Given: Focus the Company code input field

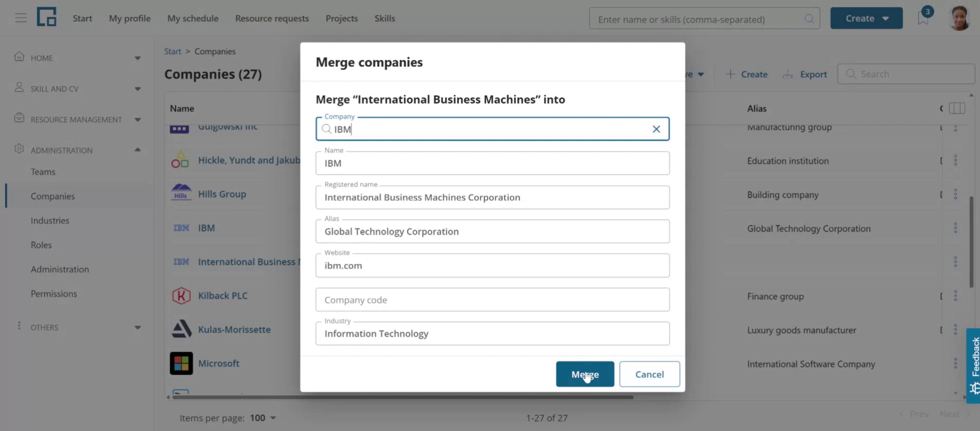Looking at the screenshot, I should coord(492,300).
